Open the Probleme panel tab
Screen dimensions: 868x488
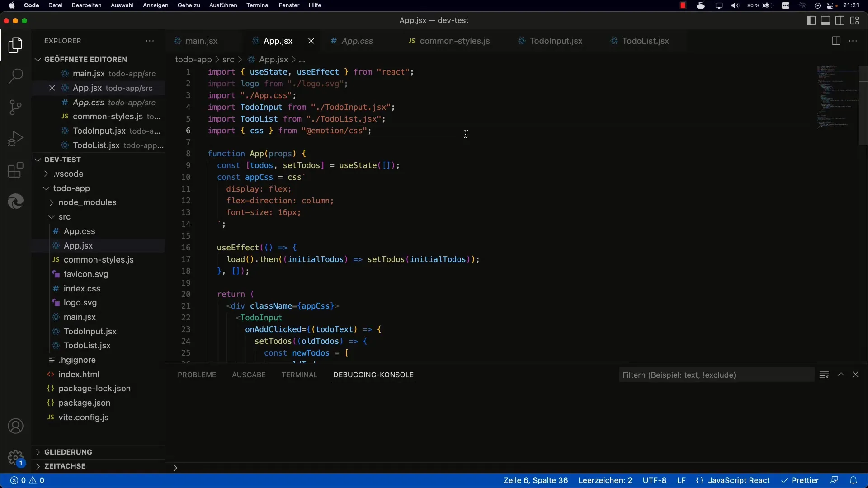(x=197, y=375)
